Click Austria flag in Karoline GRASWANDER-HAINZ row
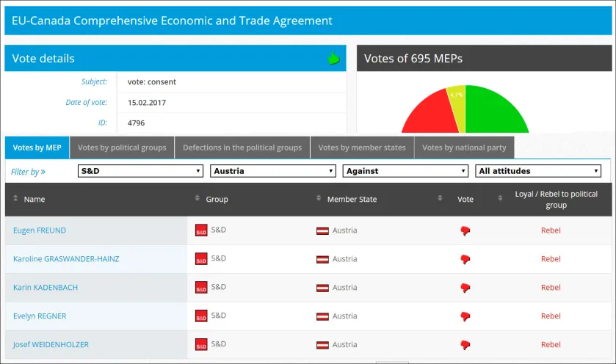 pyautogui.click(x=322, y=259)
